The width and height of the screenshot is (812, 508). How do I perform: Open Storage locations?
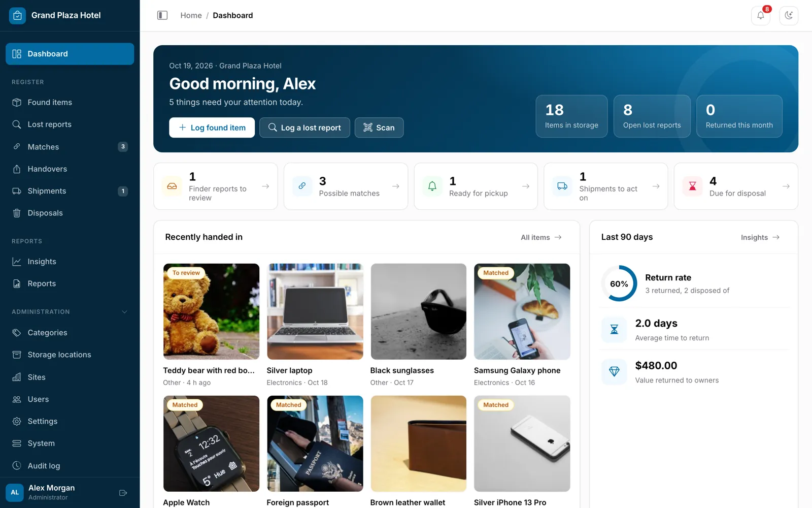tap(70, 355)
